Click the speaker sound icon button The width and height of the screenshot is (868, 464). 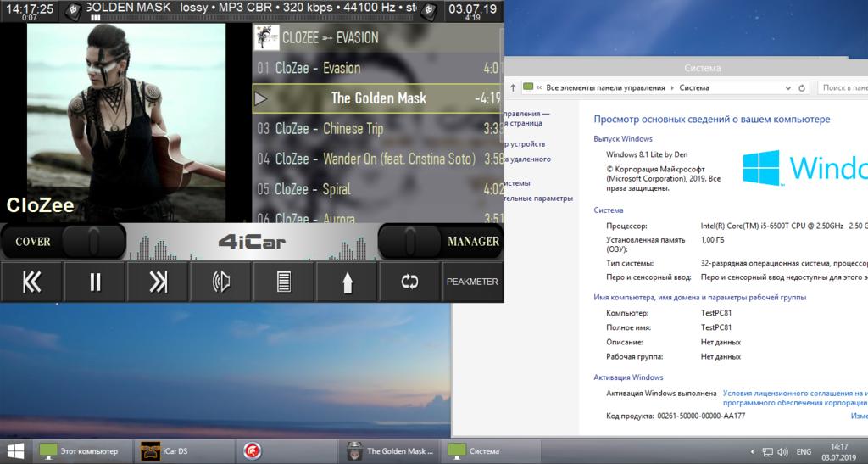[221, 282]
